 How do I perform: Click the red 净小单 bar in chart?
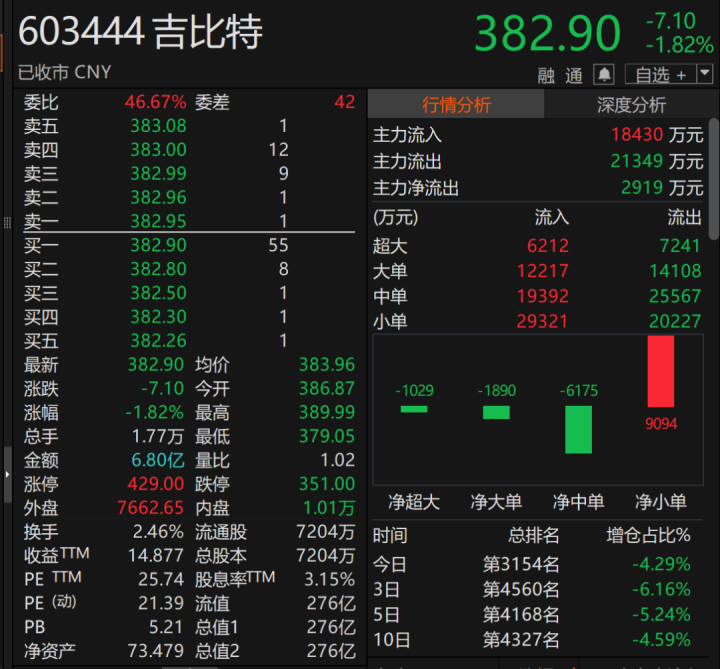pos(661,371)
